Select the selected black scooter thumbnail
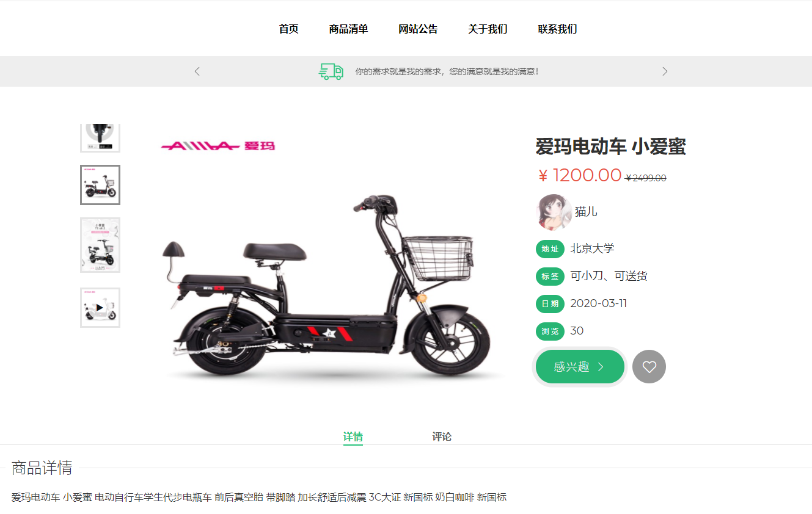This screenshot has height=514, width=812. click(100, 185)
